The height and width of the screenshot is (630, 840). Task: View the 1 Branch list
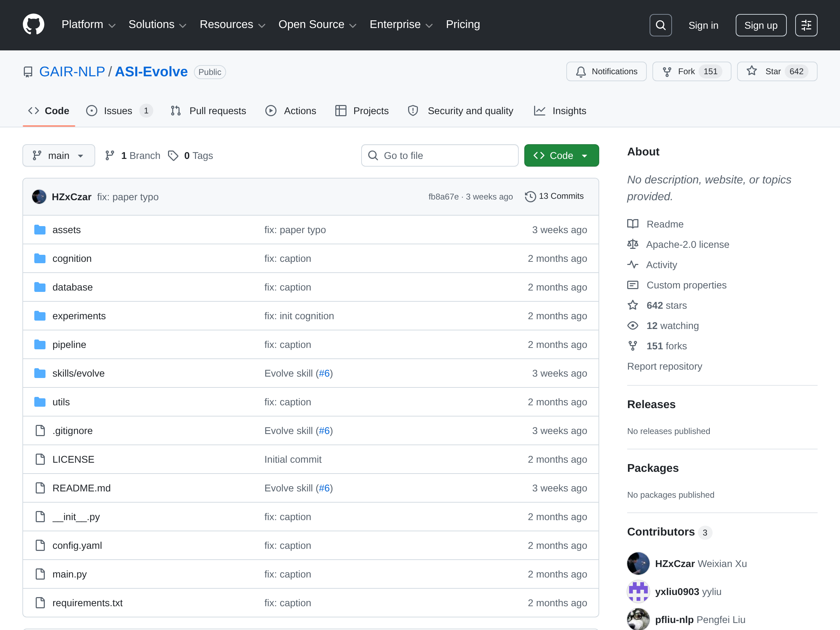(133, 155)
